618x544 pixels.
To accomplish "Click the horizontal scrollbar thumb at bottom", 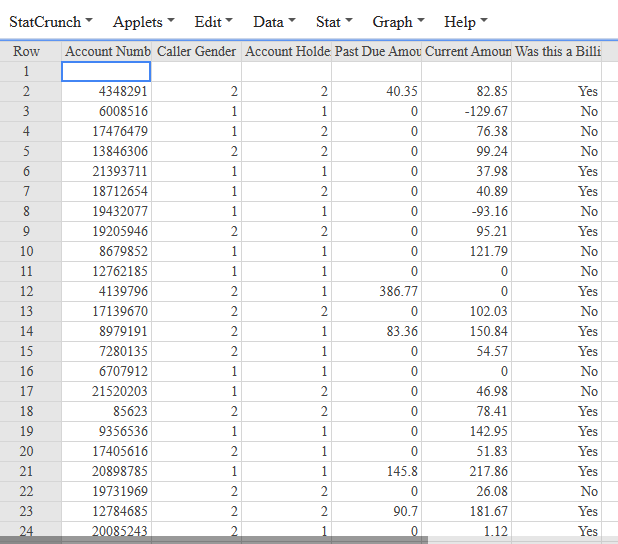I will (x=214, y=540).
